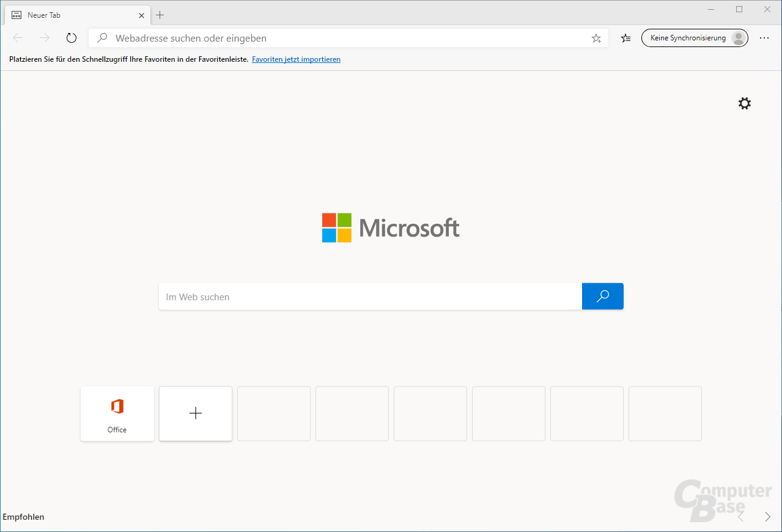Add a new quick link tile
782x532 pixels.
(195, 413)
